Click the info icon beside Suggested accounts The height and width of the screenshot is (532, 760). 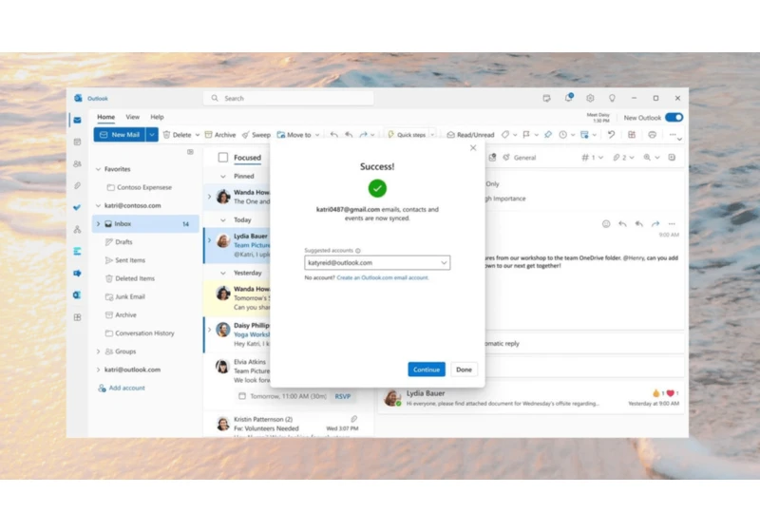[x=358, y=251]
